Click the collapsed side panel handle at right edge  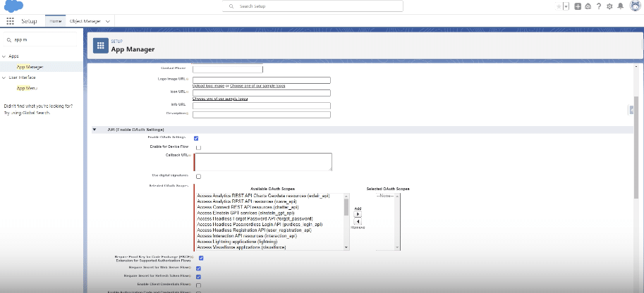(x=631, y=110)
